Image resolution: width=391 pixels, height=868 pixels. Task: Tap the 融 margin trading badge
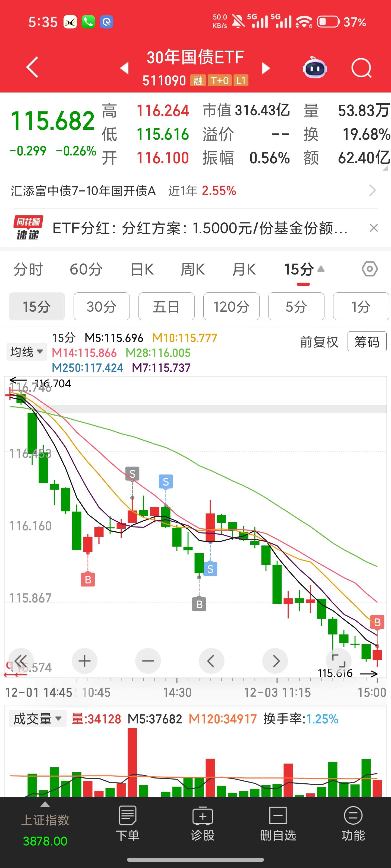(198, 81)
